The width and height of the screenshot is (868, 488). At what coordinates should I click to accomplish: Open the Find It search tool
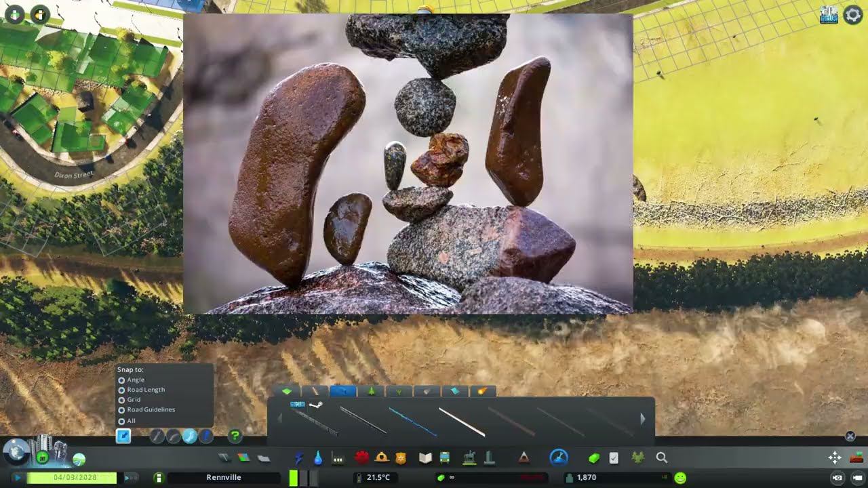[x=662, y=458]
